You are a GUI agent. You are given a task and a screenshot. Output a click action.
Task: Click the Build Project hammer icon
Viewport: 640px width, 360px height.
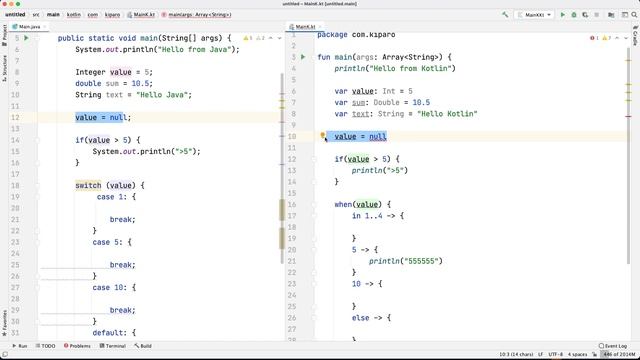pyautogui.click(x=505, y=15)
